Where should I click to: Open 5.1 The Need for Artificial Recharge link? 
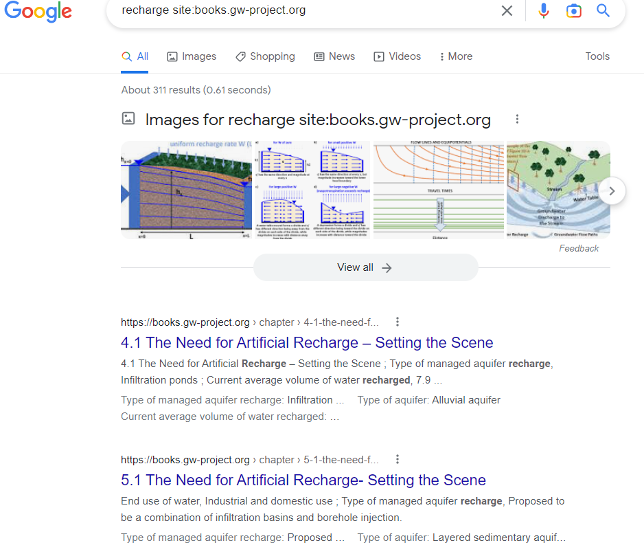(x=303, y=480)
